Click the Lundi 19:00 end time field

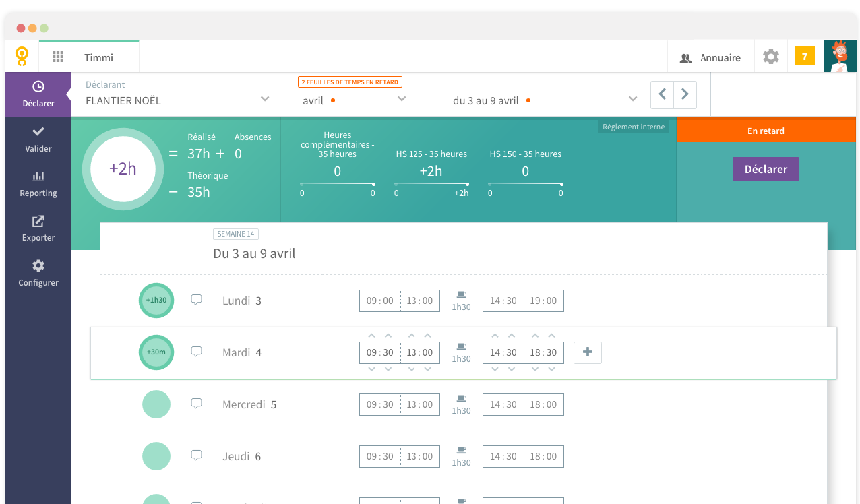click(x=543, y=301)
